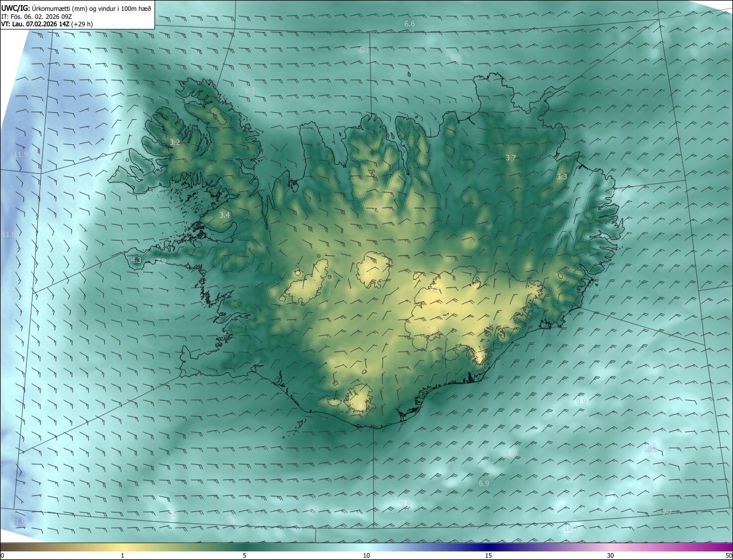
Task: Click the 3.7 value label
Action: pyautogui.click(x=511, y=157)
